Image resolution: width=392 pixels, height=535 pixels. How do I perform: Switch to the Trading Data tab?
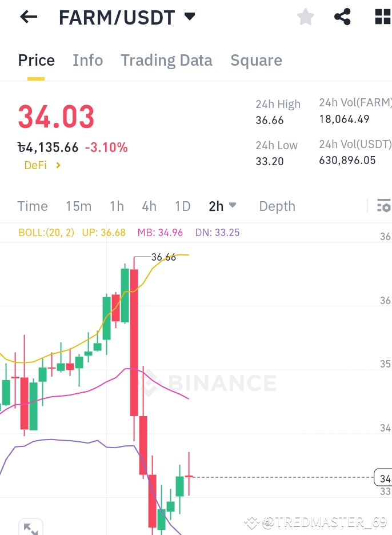coord(166,60)
